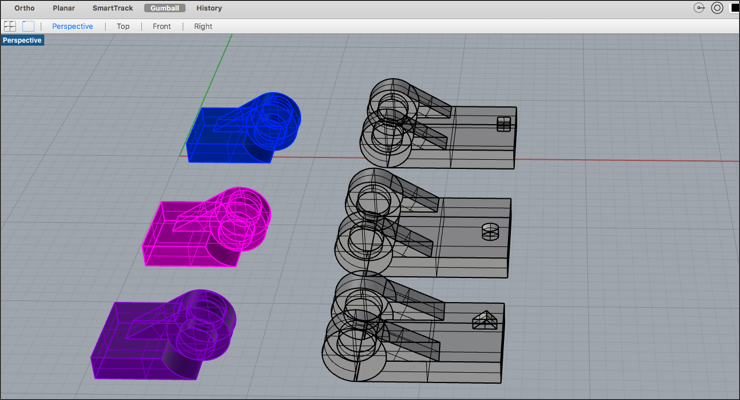Switch to the Right view tab

203,26
